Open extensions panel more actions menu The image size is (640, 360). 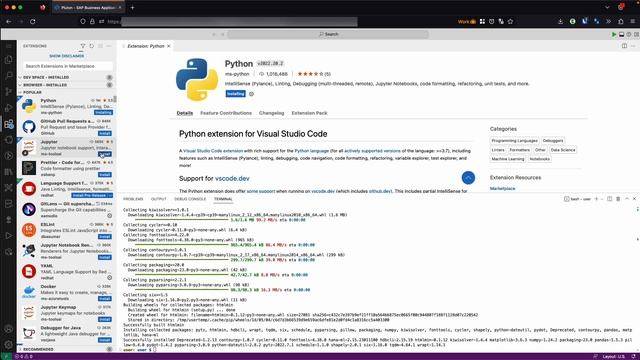(109, 46)
